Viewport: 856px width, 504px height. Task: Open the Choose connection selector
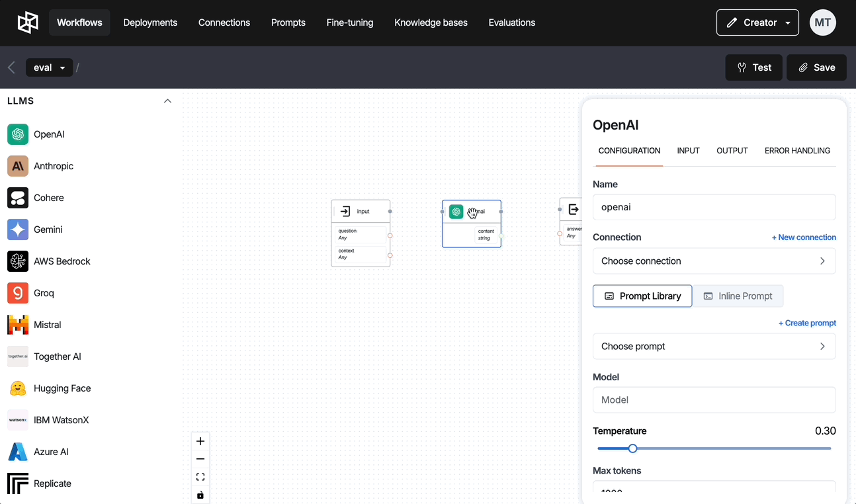click(x=714, y=261)
